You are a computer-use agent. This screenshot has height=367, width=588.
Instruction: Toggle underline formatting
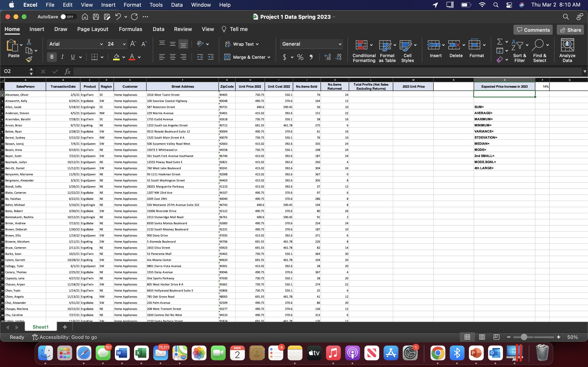[x=73, y=57]
